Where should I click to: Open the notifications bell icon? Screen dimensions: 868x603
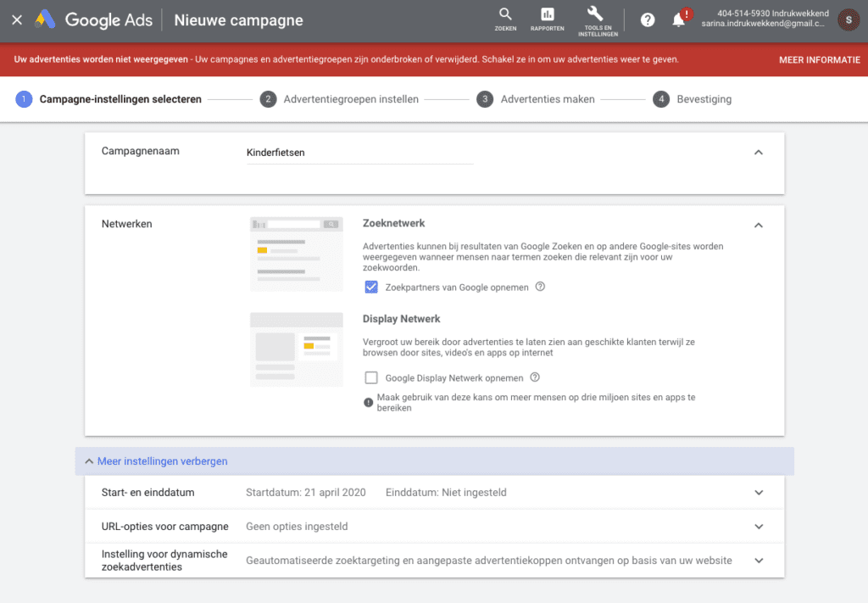click(x=678, y=20)
